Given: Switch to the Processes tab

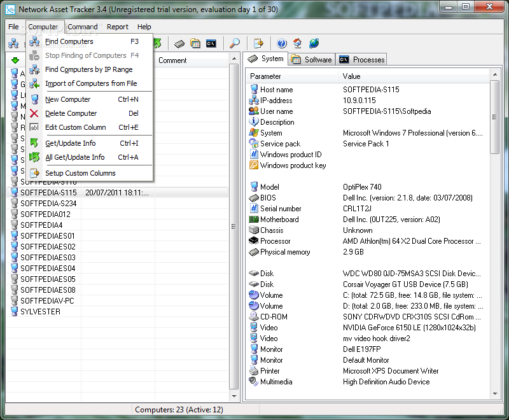Looking at the screenshot, I should [x=361, y=60].
